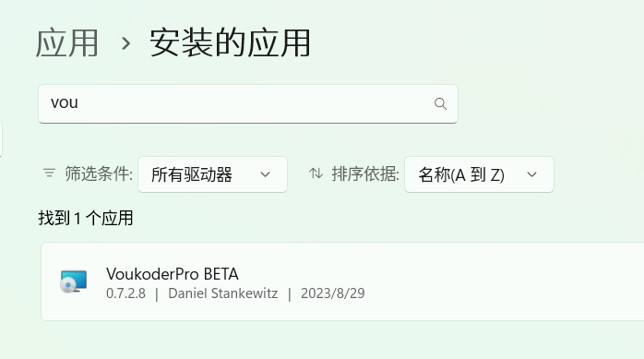Expand the drive filter chevron arrow
Image resolution: width=644 pixels, height=359 pixels.
tap(266, 174)
